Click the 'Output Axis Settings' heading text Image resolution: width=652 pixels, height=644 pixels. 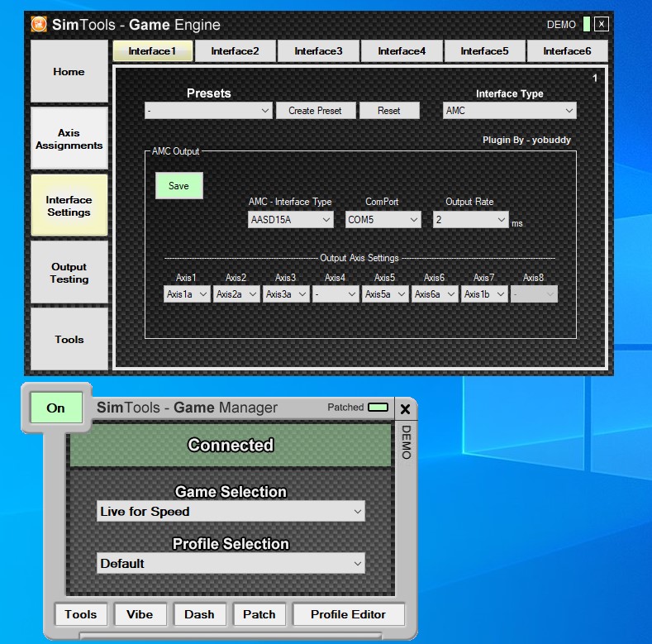[x=359, y=258]
